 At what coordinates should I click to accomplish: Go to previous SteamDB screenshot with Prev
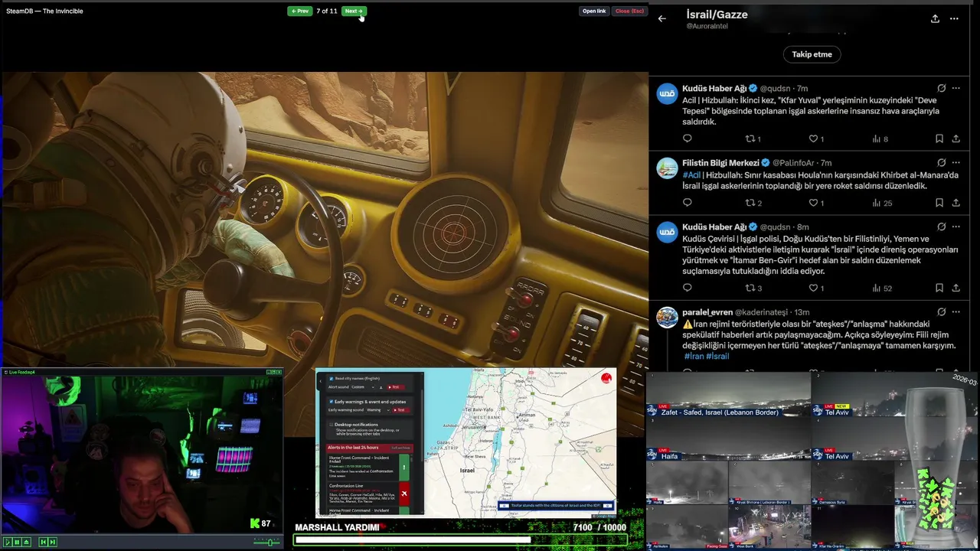299,11
